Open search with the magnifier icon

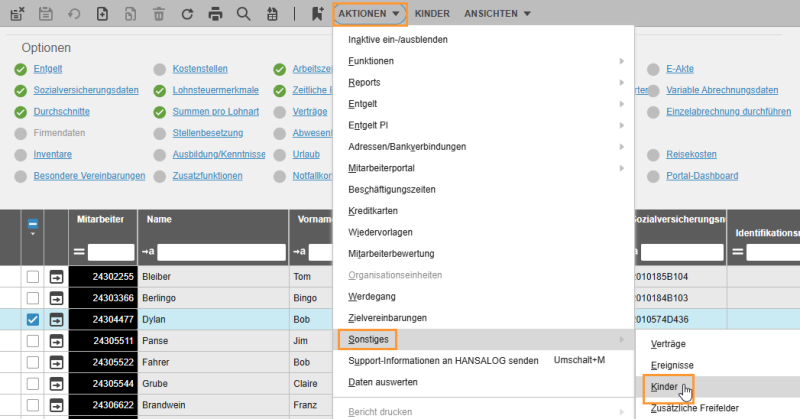pos(243,14)
